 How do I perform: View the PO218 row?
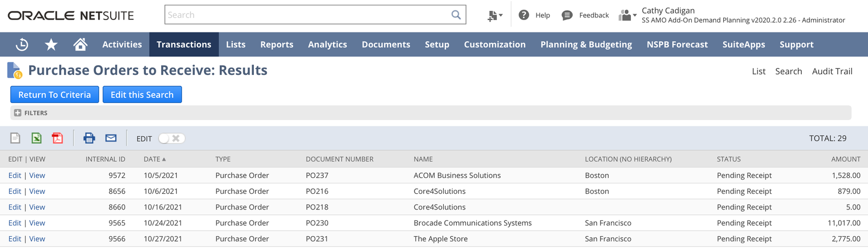coord(37,207)
